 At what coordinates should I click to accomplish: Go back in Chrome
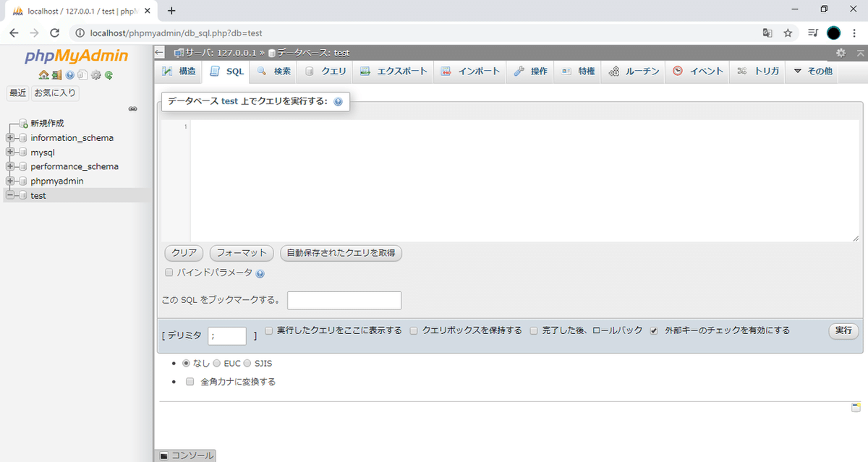(x=14, y=33)
